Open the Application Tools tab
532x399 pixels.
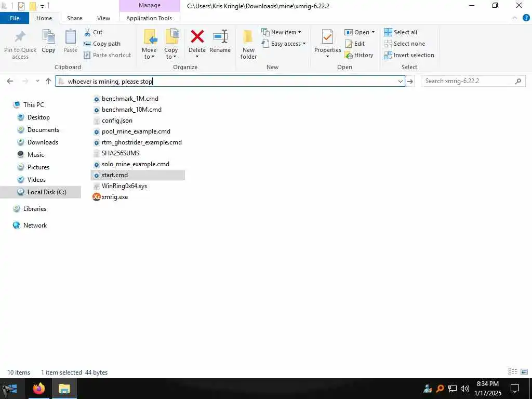149,18
